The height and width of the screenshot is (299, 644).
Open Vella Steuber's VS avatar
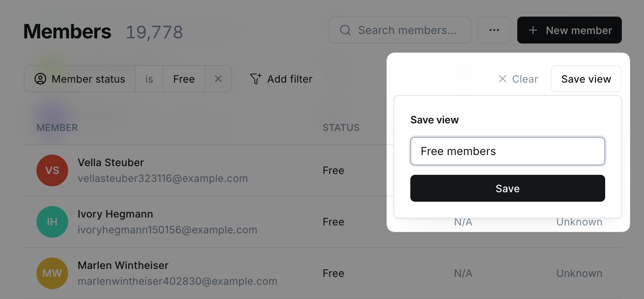click(52, 170)
